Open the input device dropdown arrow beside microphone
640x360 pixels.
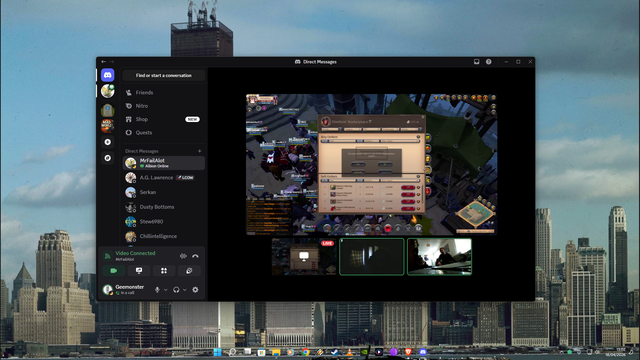(x=165, y=290)
